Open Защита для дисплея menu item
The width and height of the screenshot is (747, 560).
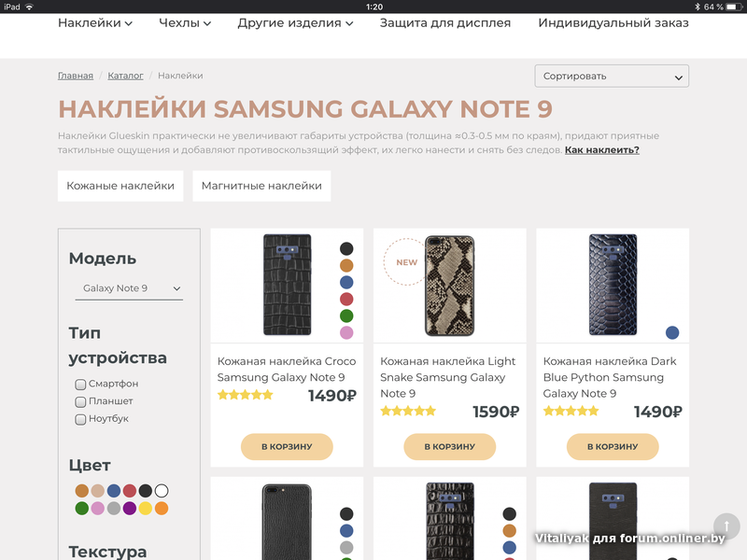click(x=444, y=22)
